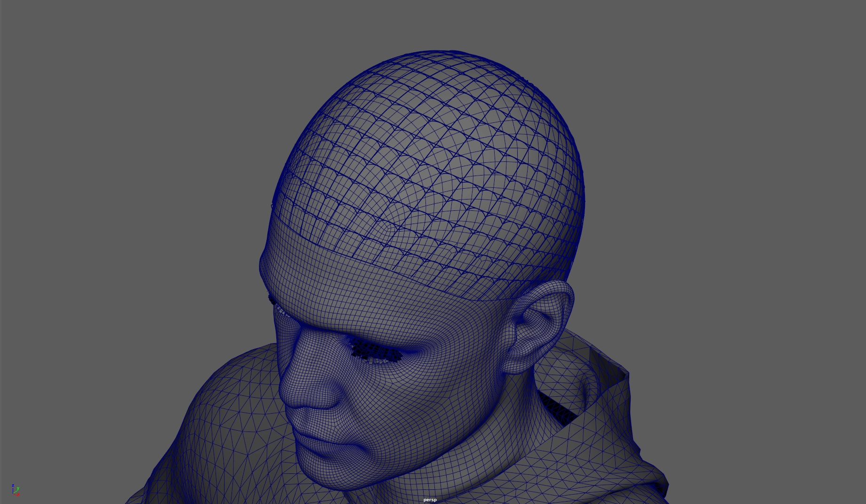Click the persp camera name label
The image size is (866, 504).
(430, 500)
